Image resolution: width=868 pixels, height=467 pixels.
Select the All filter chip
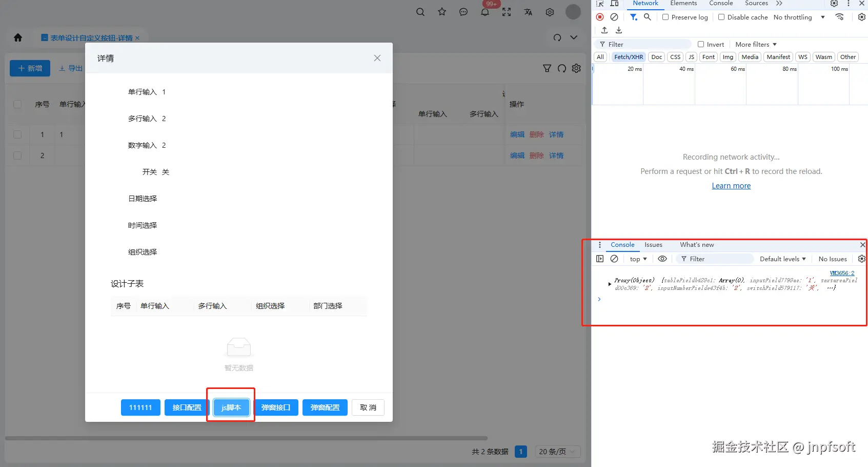(x=600, y=57)
